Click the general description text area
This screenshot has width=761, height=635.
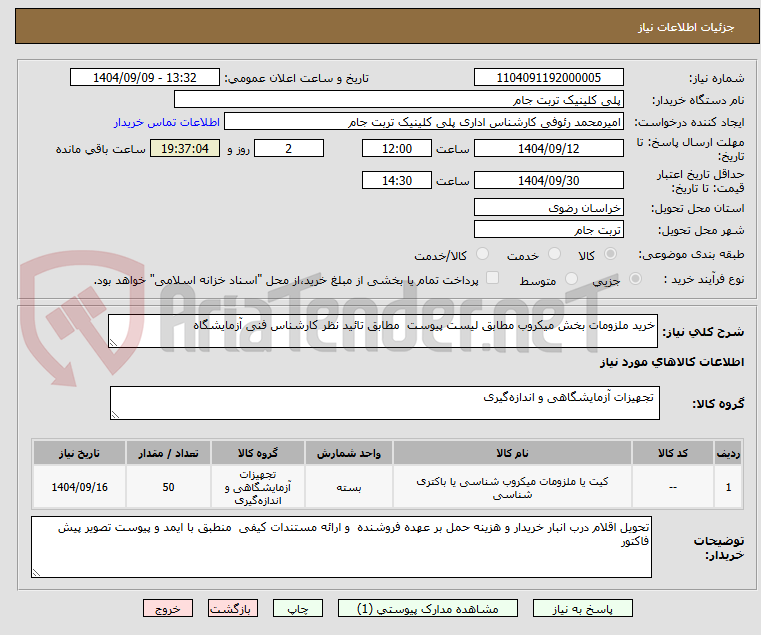(x=382, y=331)
